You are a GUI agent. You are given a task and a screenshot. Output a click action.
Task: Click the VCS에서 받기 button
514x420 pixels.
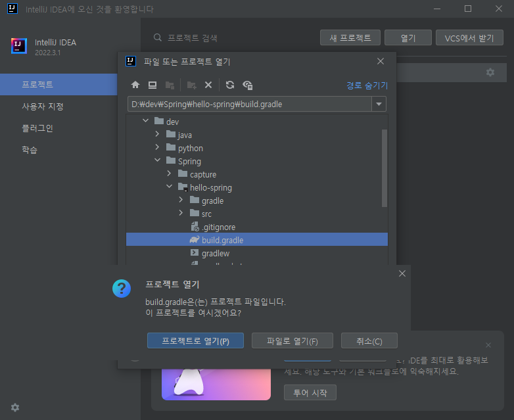(x=469, y=37)
